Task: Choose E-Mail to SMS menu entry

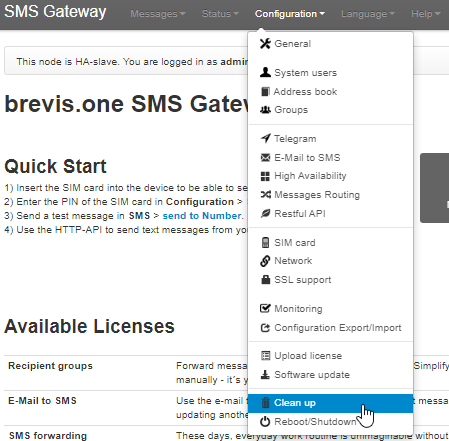Action: pos(331,157)
